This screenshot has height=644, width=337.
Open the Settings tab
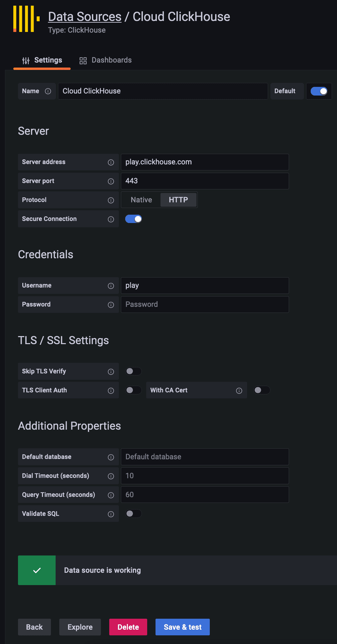(x=42, y=60)
